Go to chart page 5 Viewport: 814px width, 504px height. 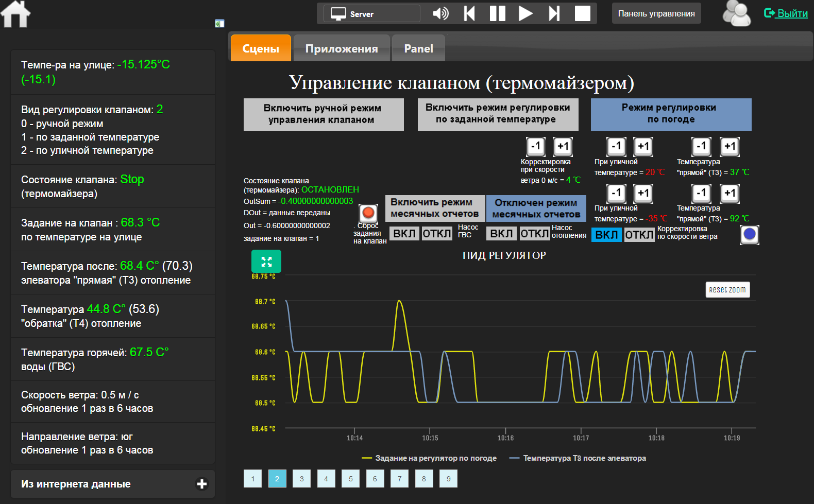(x=350, y=479)
